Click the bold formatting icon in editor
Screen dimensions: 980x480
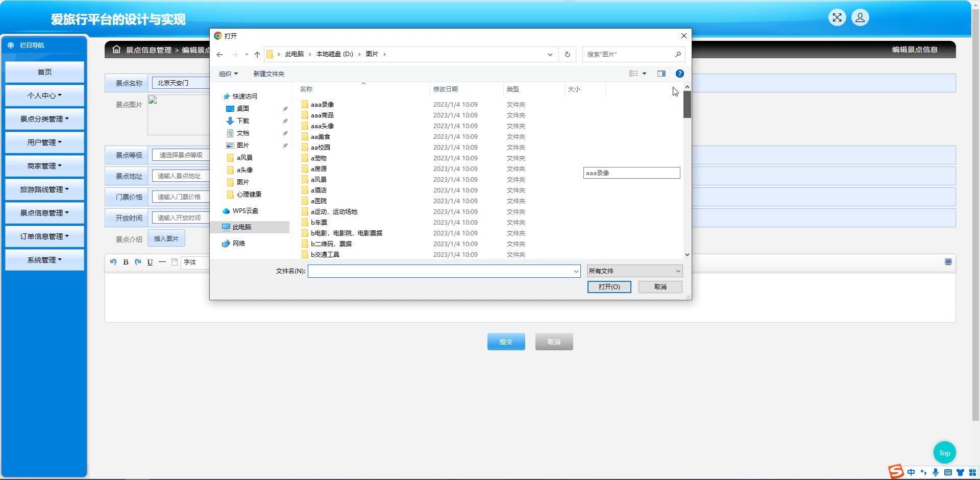(x=126, y=262)
